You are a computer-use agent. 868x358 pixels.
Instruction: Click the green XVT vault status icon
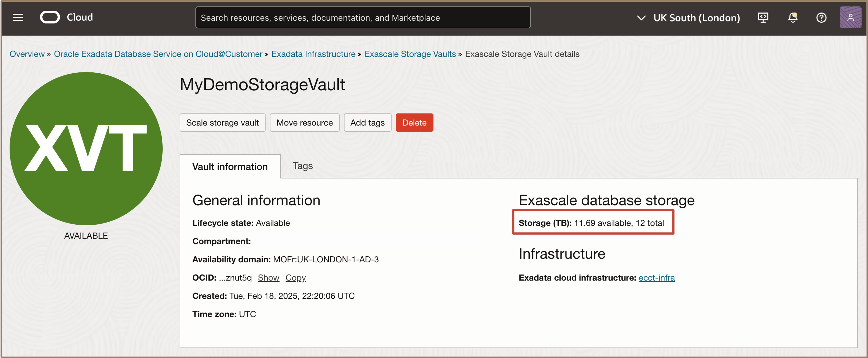pyautogui.click(x=86, y=148)
